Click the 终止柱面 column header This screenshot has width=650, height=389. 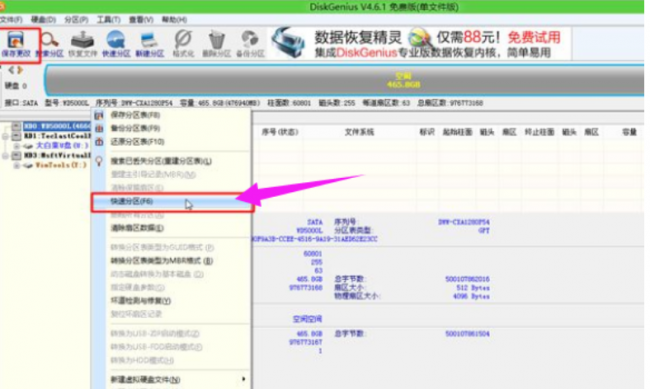(539, 132)
